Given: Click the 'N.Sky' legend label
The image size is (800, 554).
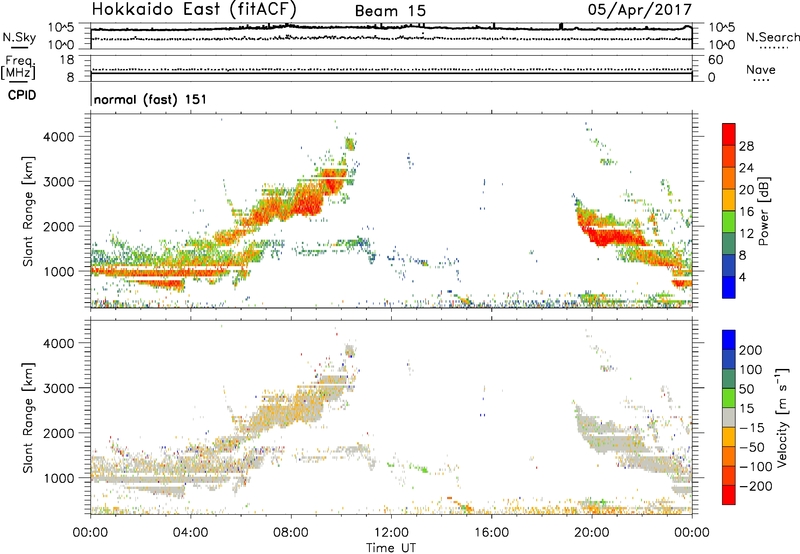Looking at the screenshot, I should [19, 37].
